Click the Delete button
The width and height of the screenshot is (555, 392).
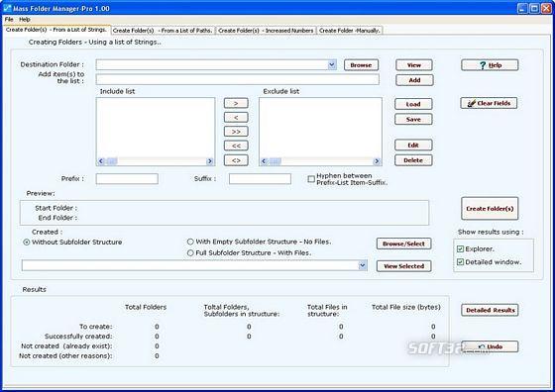[x=413, y=160]
